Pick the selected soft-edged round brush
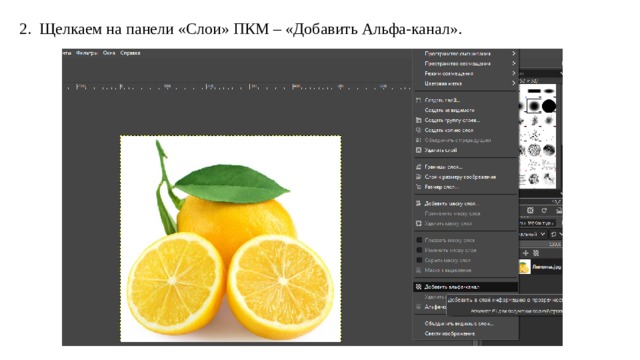640x360 pixels. (534, 106)
